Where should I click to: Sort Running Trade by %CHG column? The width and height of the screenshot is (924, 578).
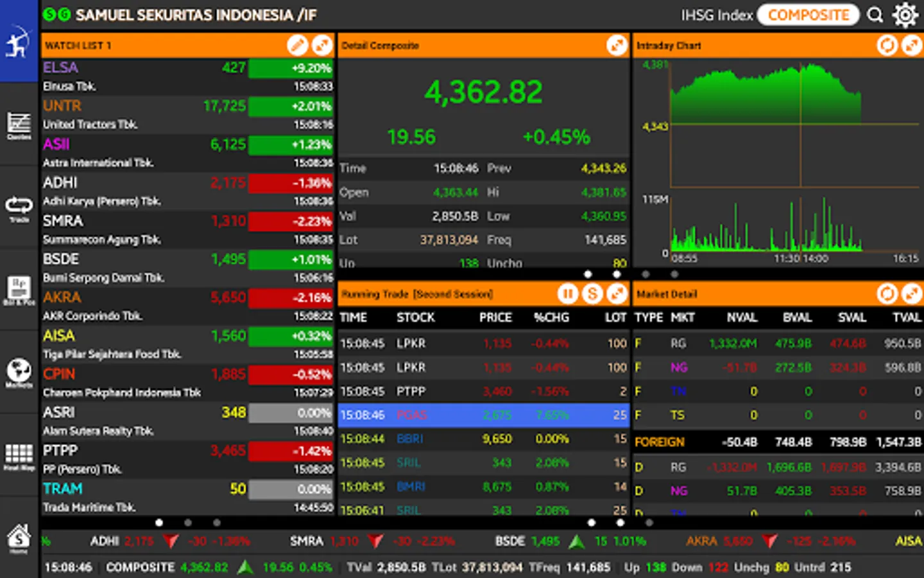pyautogui.click(x=552, y=317)
